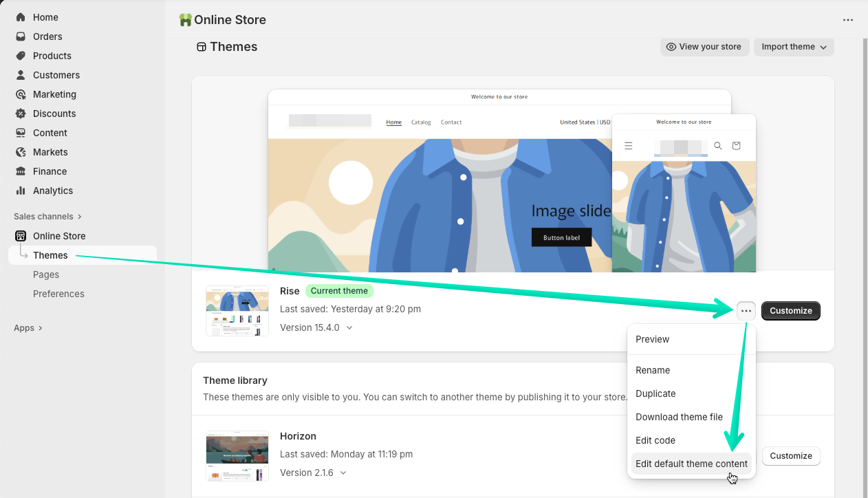868x498 pixels.
Task: Click 'Last saved: Yesterday at 9:20 pm' text
Action: coord(350,309)
